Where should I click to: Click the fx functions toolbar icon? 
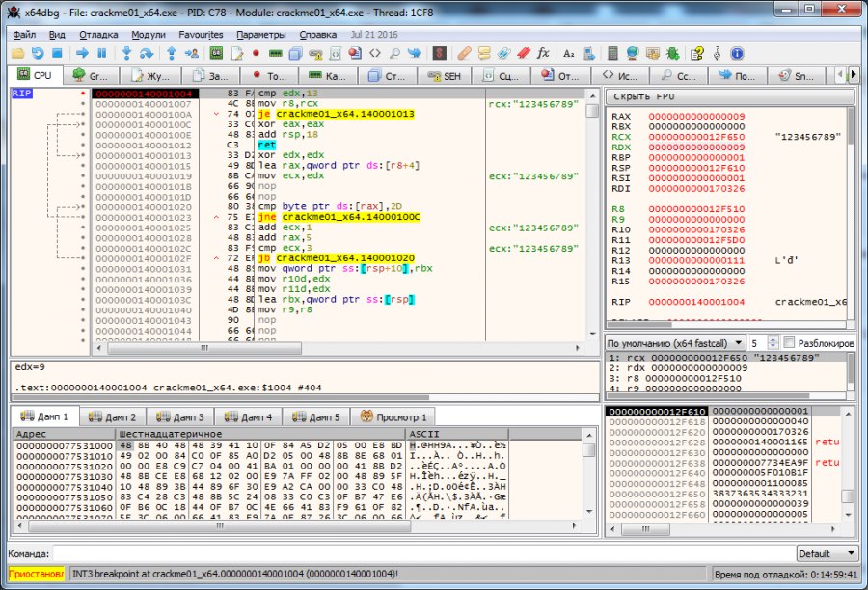coord(543,53)
